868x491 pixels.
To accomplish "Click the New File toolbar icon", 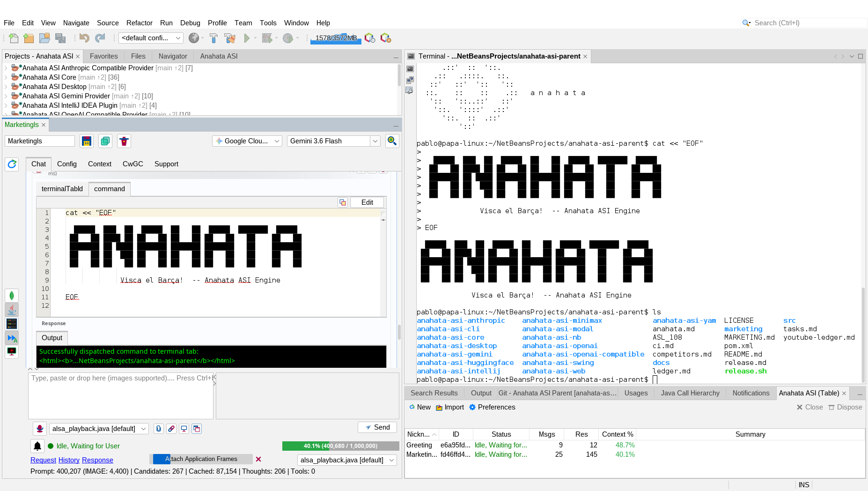I will pos(14,38).
